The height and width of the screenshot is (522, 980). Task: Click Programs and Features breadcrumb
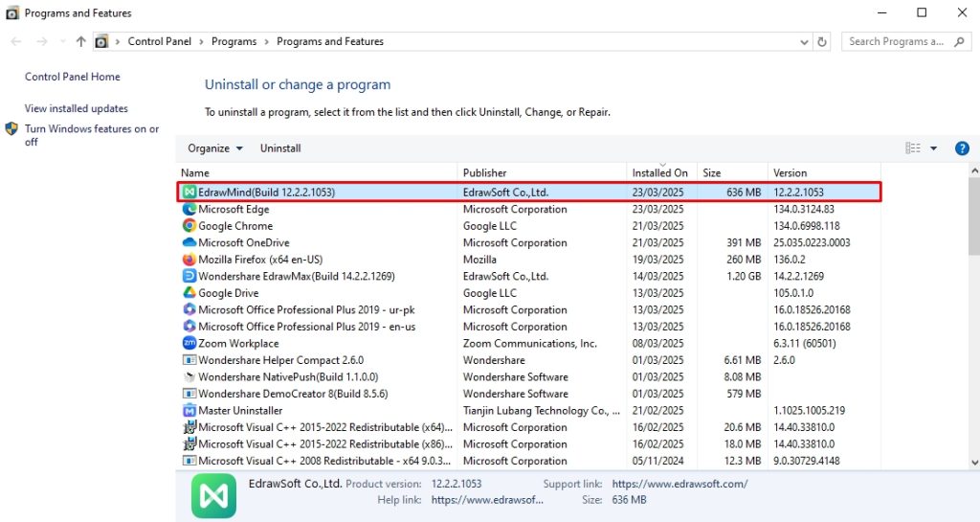pos(330,41)
